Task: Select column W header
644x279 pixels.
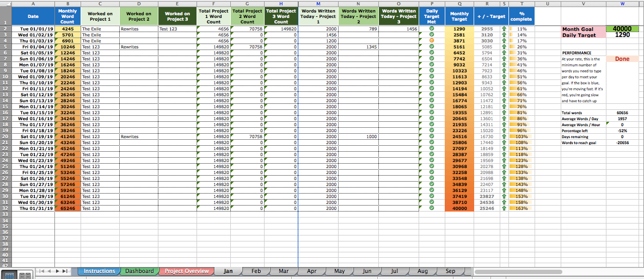Action: (622, 4)
